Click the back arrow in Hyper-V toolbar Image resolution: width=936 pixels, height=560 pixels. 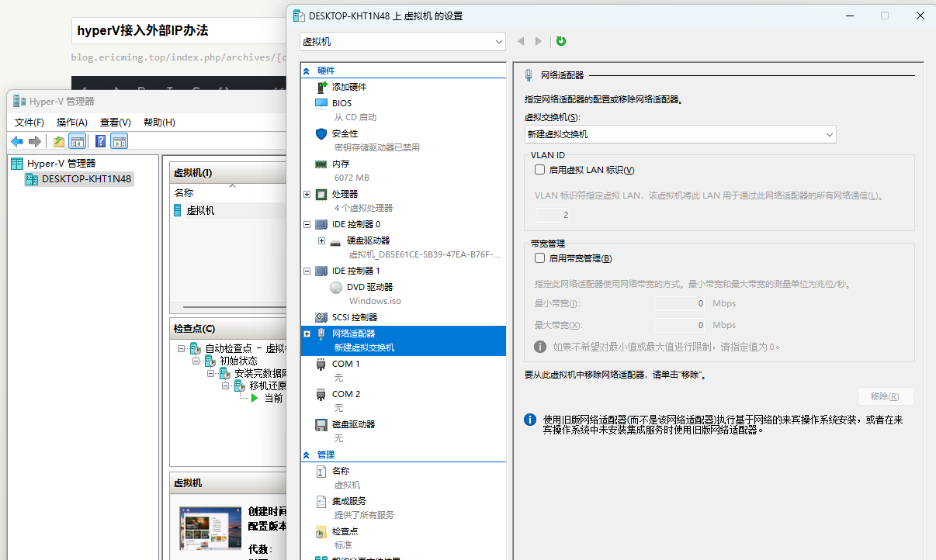tap(17, 141)
